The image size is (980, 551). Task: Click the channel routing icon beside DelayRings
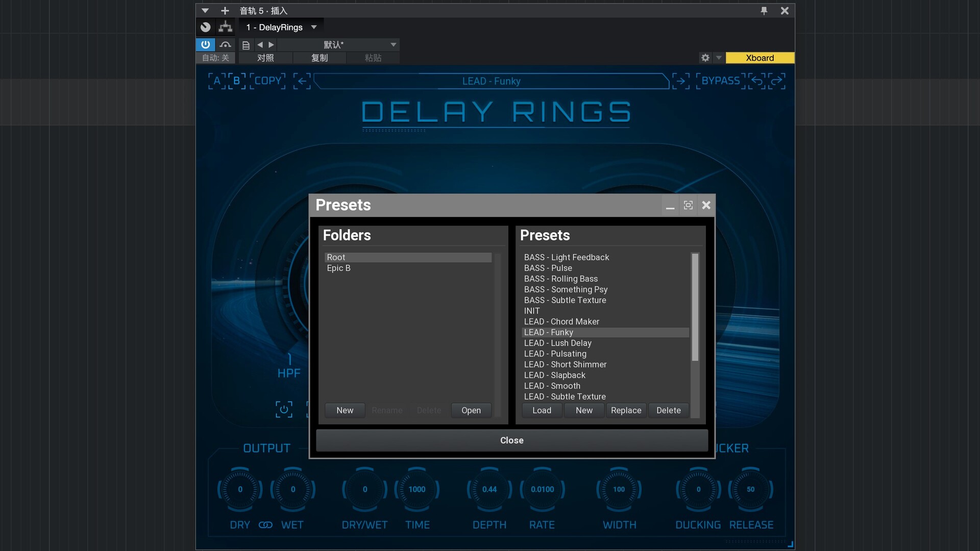pyautogui.click(x=225, y=27)
